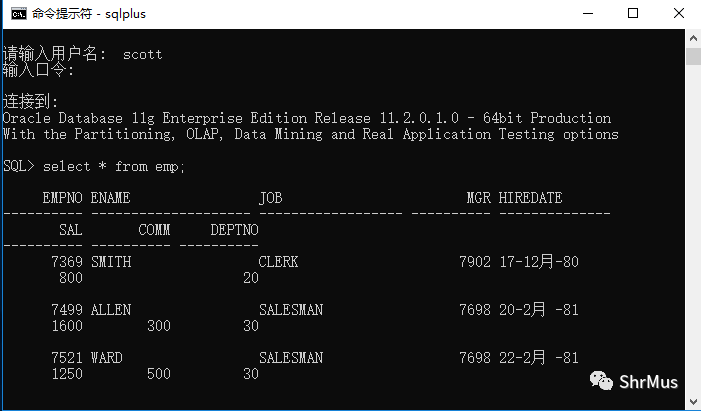Viewport: 701px width, 411px height.
Task: Click the 'With the Partitioning, OLAP' line
Action: (311, 134)
